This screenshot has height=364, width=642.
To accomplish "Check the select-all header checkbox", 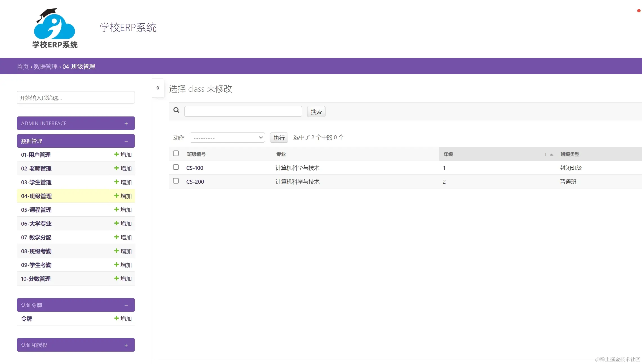I will coord(176,153).
